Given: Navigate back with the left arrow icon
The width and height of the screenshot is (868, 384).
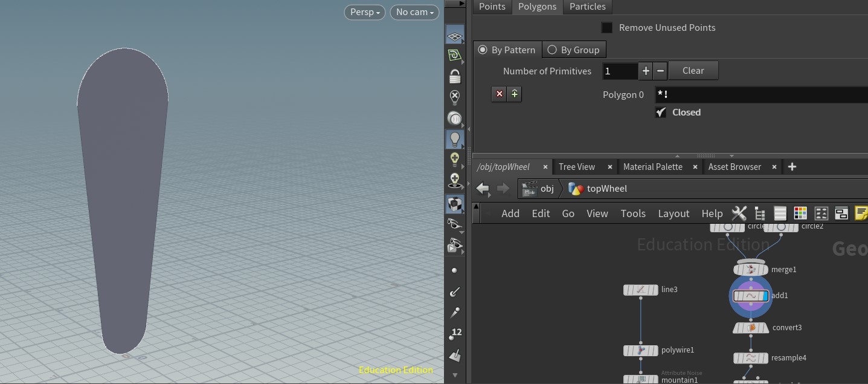Looking at the screenshot, I should click(483, 189).
